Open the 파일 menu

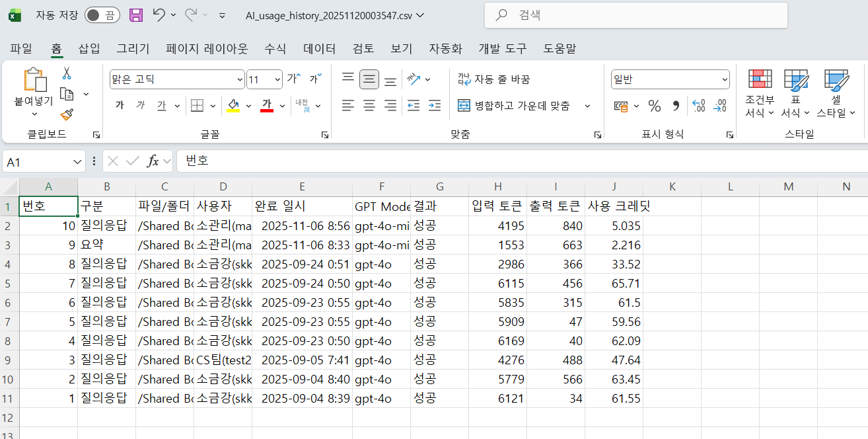click(21, 48)
